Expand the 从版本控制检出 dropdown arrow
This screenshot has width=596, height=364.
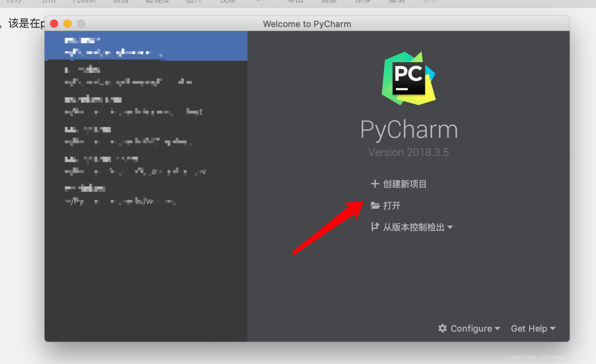[450, 227]
